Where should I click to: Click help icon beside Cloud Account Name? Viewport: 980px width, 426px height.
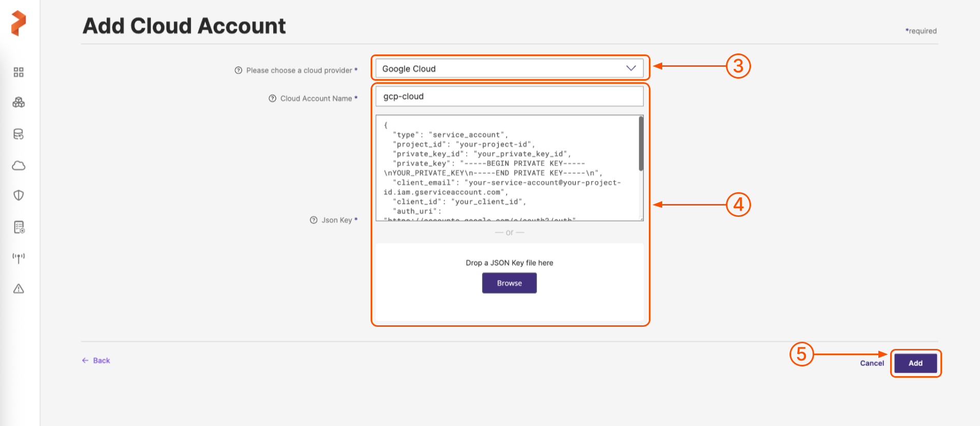pyautogui.click(x=273, y=99)
